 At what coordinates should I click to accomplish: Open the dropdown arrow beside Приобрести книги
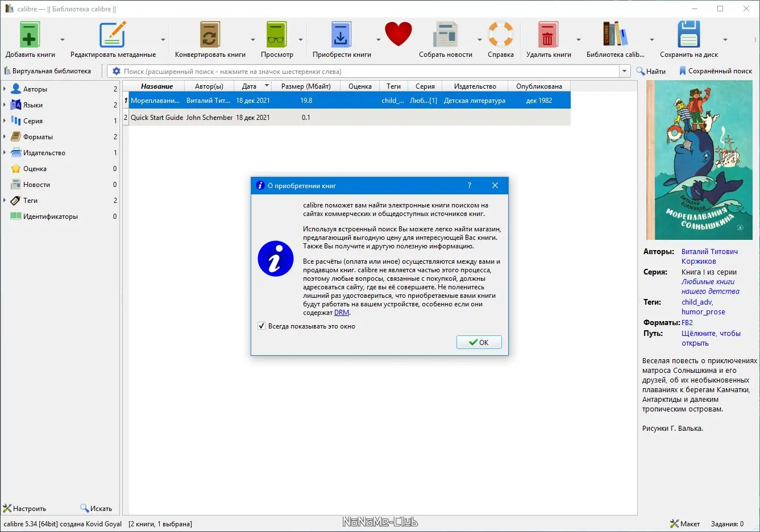tap(378, 40)
